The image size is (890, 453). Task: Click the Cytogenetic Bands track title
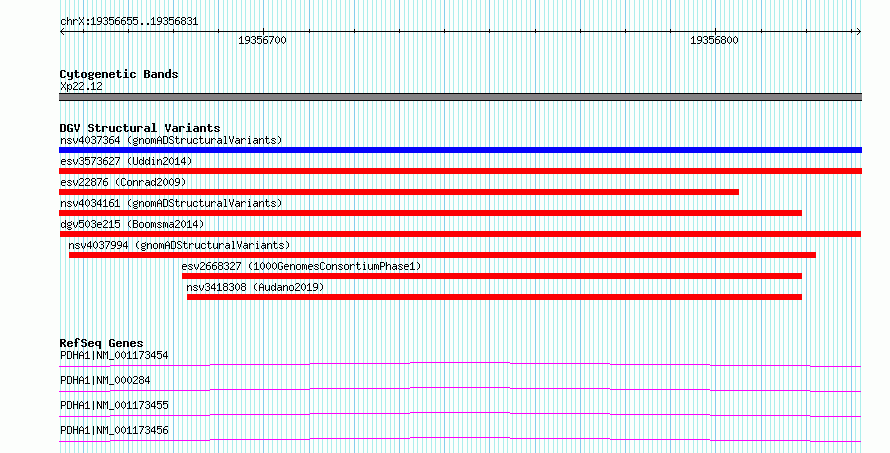pos(119,74)
